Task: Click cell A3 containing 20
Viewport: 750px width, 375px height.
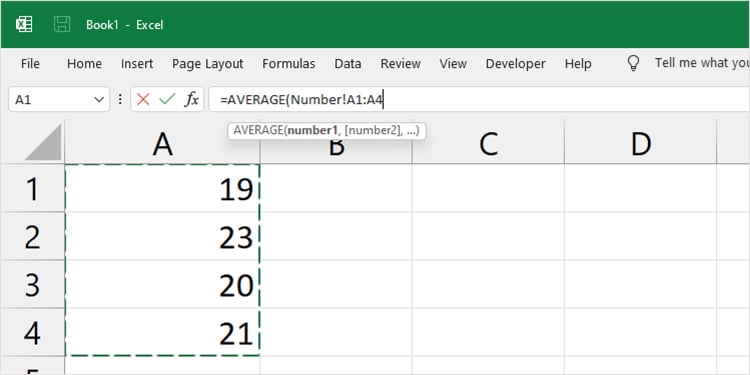Action: click(x=162, y=285)
